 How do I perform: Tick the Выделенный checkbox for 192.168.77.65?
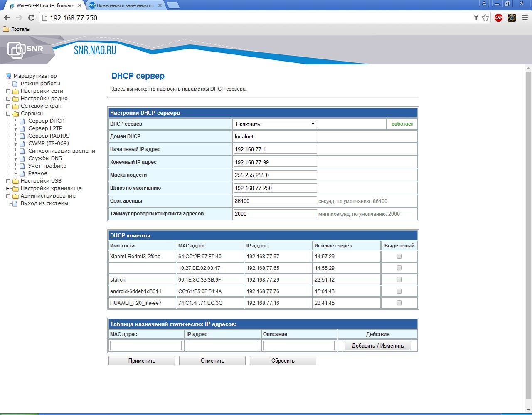tap(399, 268)
